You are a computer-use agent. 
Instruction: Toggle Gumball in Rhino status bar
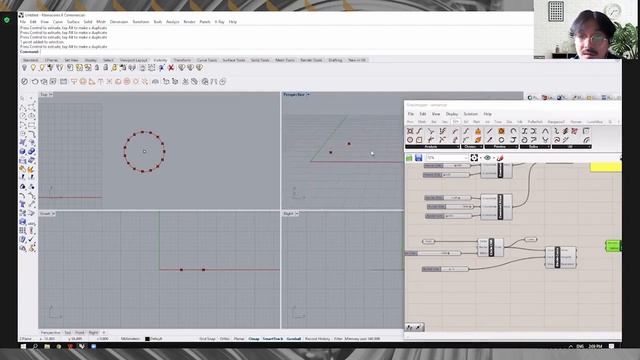[x=293, y=339]
